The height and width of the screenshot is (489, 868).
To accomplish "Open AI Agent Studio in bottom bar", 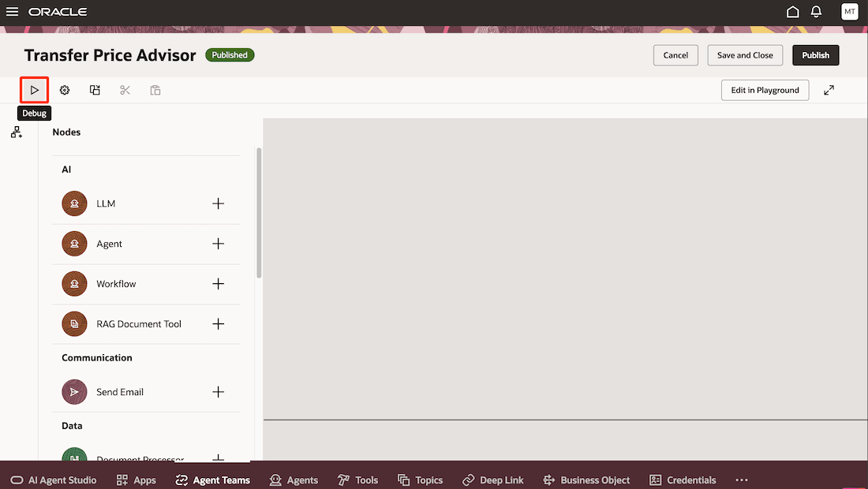I will pyautogui.click(x=54, y=480).
